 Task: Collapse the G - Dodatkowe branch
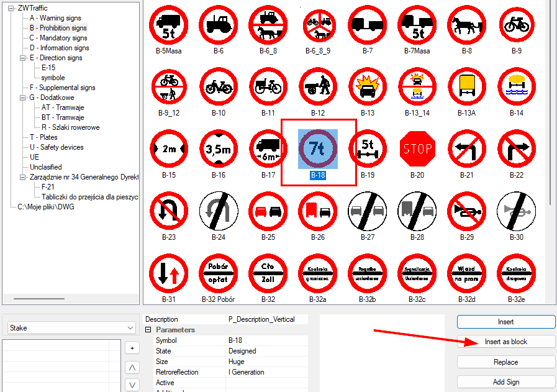point(23,98)
